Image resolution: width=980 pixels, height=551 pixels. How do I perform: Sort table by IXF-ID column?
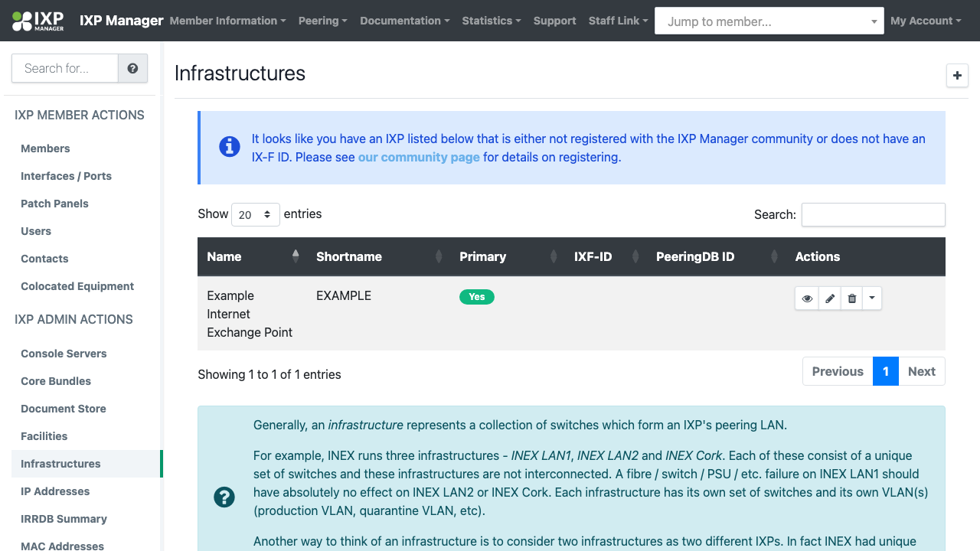click(605, 256)
